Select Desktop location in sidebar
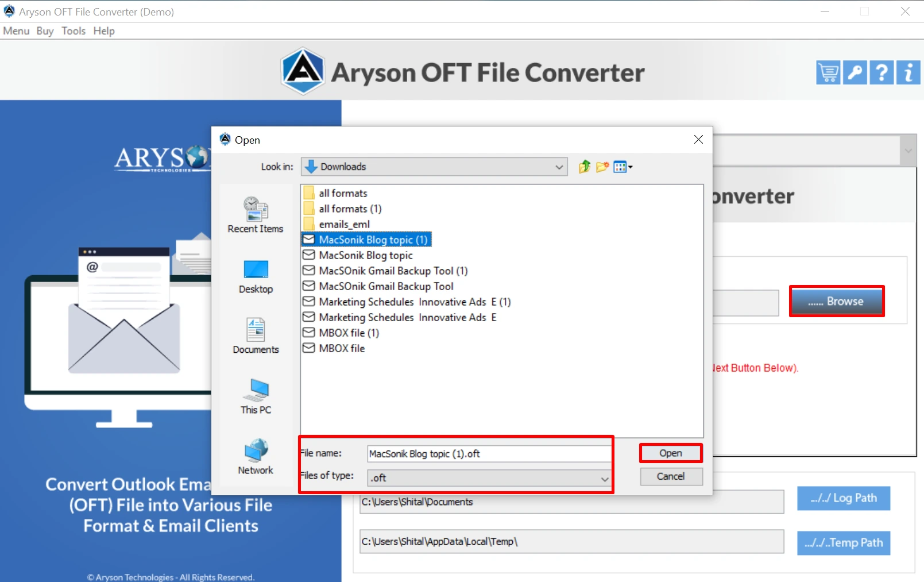 point(256,277)
